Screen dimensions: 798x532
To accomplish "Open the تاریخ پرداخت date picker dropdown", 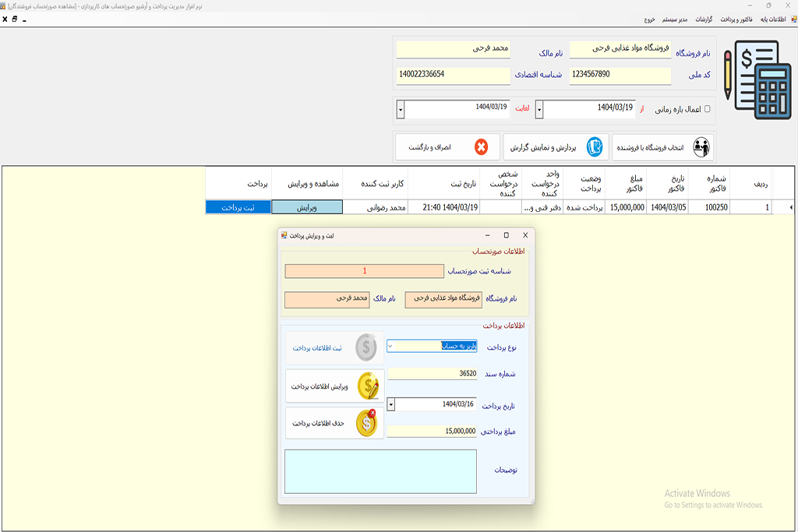I will tap(391, 405).
